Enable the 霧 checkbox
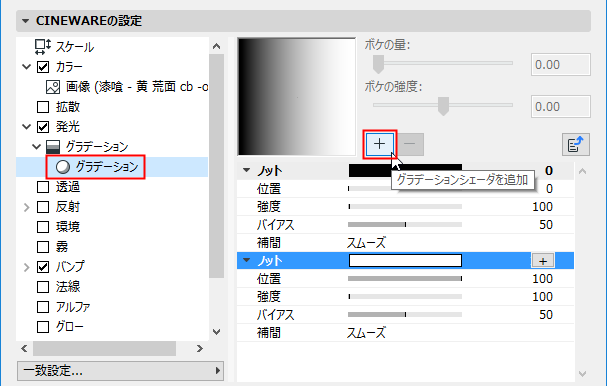This screenshot has height=386, width=607. click(43, 247)
